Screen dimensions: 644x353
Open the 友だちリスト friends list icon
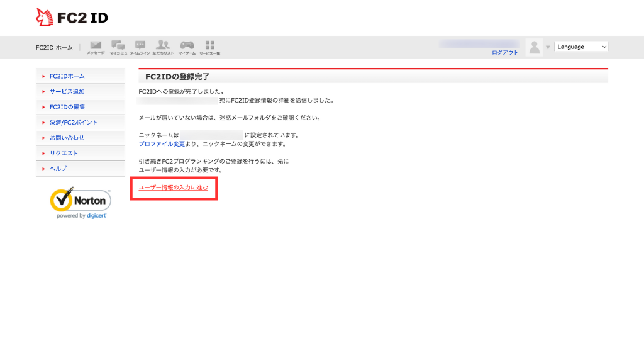163,47
